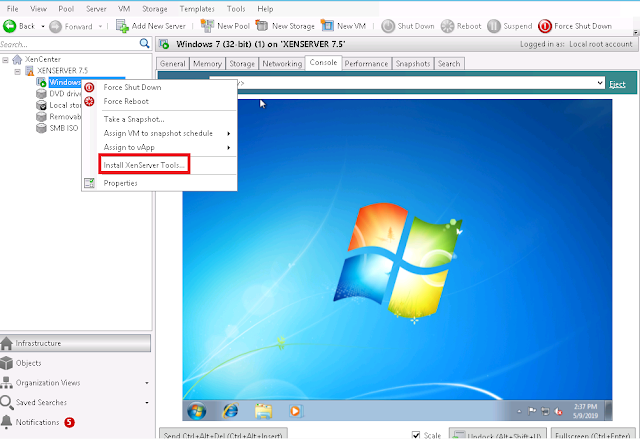Click the XENSERVER 7.5 server icon
The image size is (640, 439).
[29, 71]
